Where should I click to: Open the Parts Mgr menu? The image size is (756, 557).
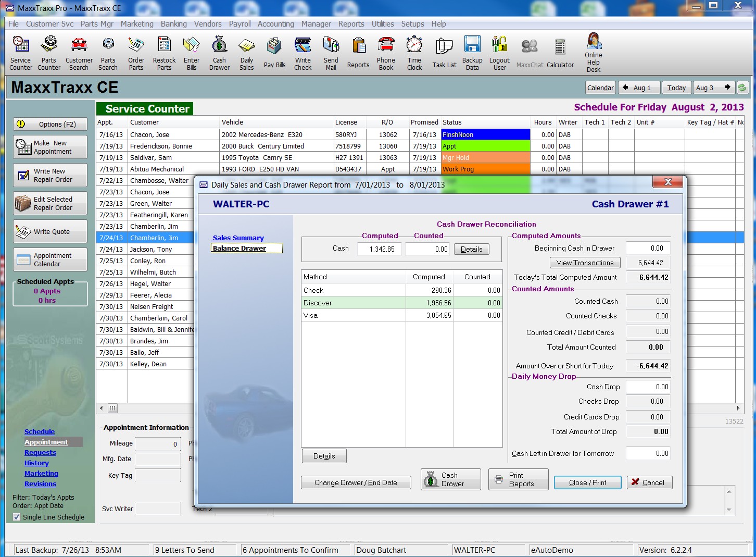[x=97, y=24]
